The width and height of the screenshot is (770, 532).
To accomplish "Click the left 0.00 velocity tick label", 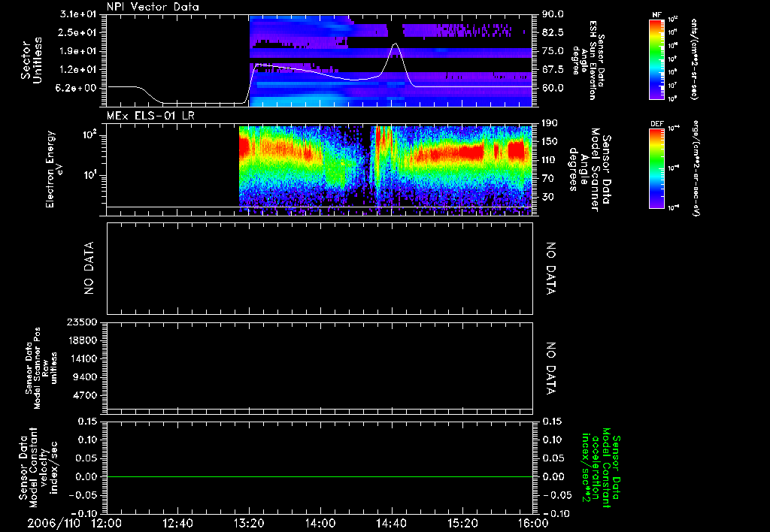I will [87, 476].
